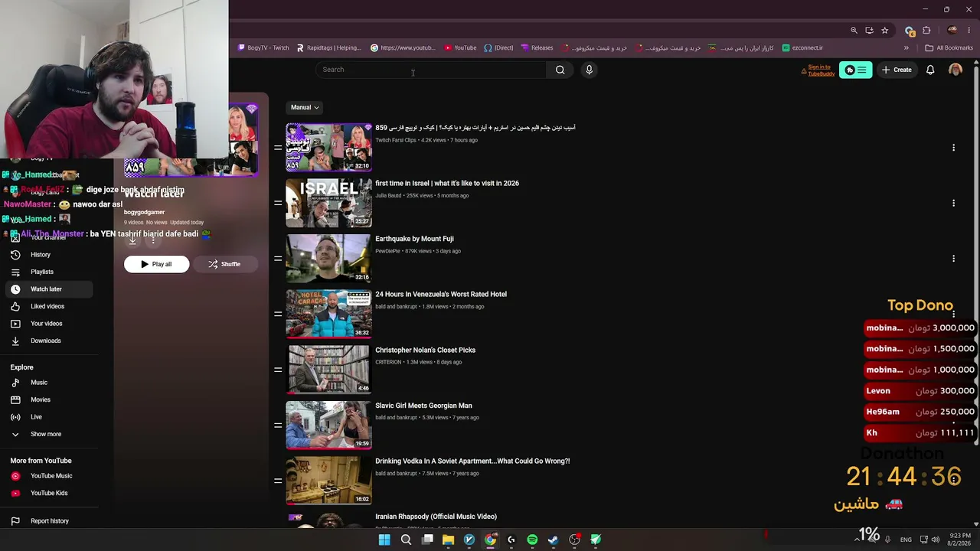Go to Liked videos
This screenshot has width=980, height=551.
pos(47,306)
